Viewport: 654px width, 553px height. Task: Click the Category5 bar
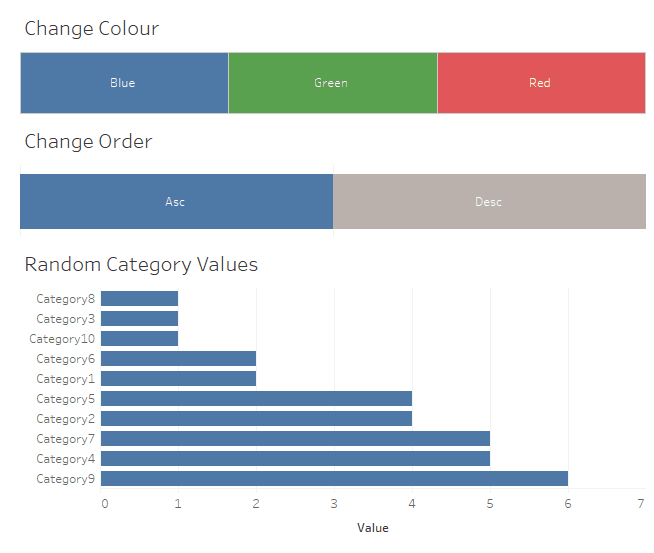coord(257,399)
